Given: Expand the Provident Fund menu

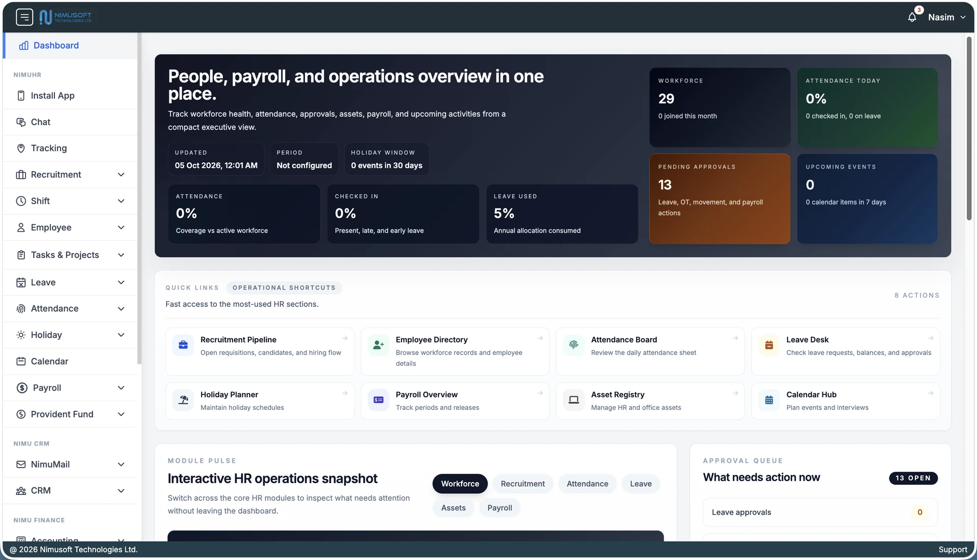Looking at the screenshot, I should pyautogui.click(x=70, y=414).
